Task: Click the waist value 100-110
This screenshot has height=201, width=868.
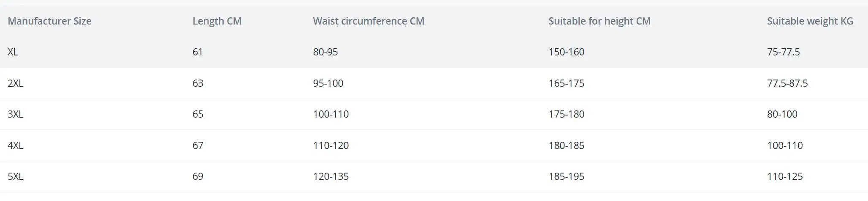Action: [x=331, y=114]
